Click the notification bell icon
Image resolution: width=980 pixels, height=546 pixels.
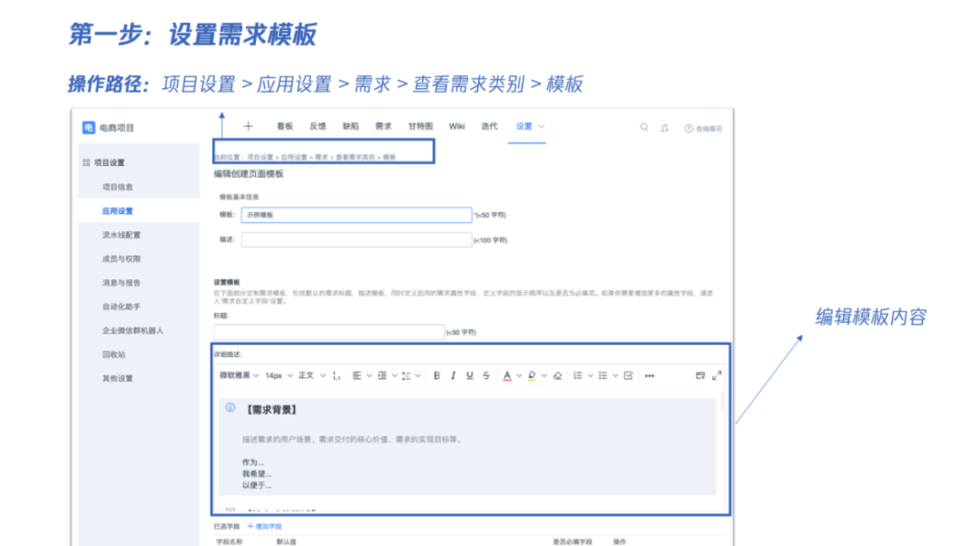665,128
